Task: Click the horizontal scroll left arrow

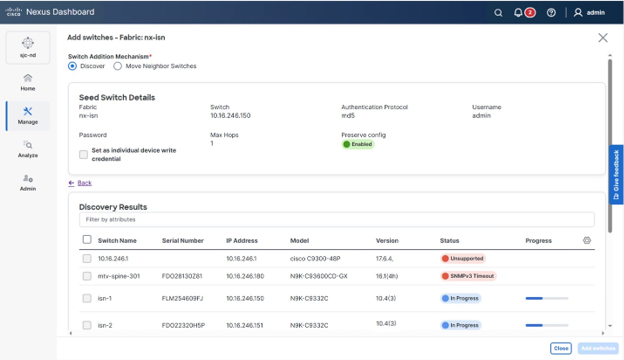Action: (x=71, y=333)
